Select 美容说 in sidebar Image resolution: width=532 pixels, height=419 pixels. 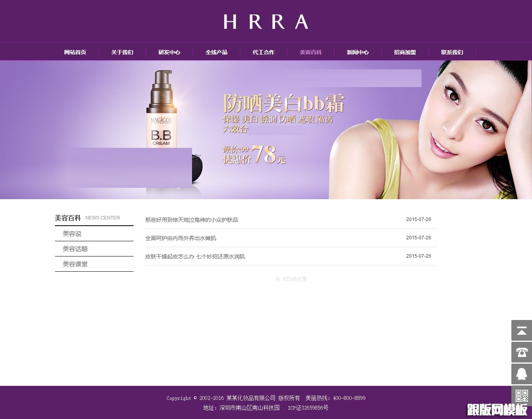point(72,234)
